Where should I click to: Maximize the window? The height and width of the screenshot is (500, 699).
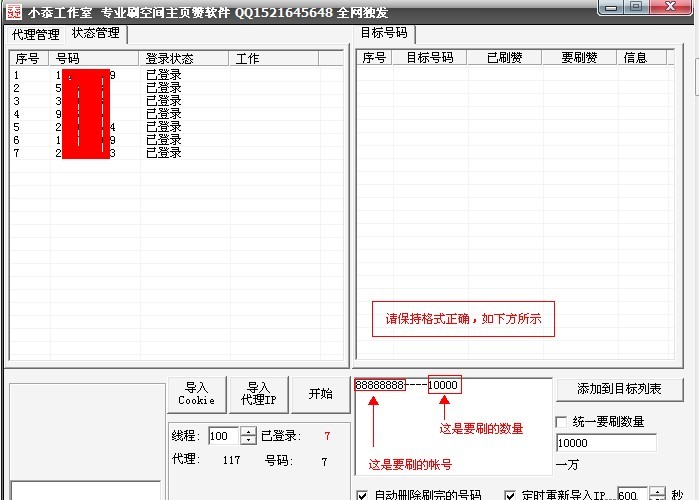[636, 6]
